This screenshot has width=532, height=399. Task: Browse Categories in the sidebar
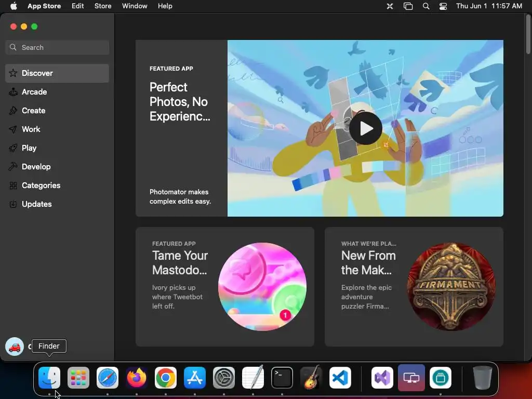(x=57, y=185)
